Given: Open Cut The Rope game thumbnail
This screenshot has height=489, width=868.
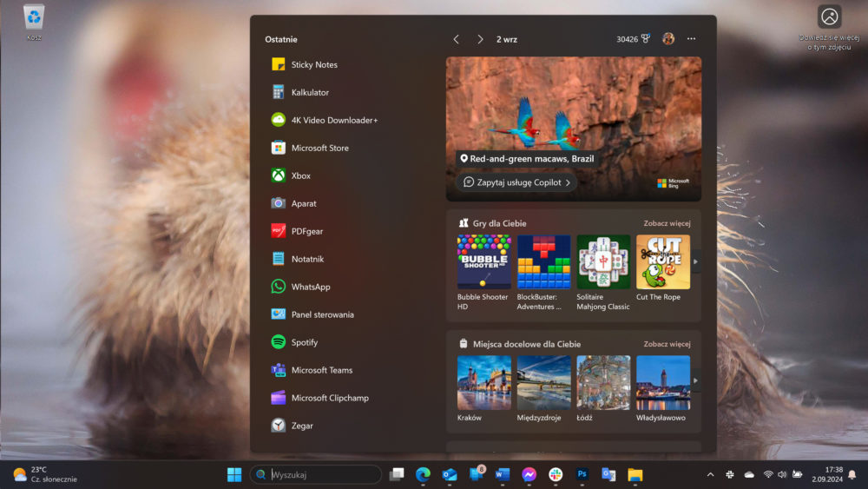Looking at the screenshot, I should point(663,262).
